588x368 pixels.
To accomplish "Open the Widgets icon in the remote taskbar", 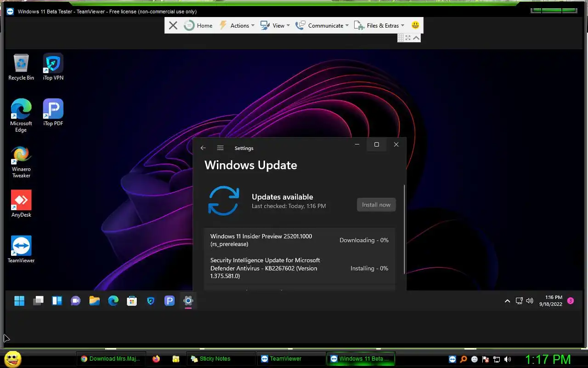I will click(x=57, y=301).
